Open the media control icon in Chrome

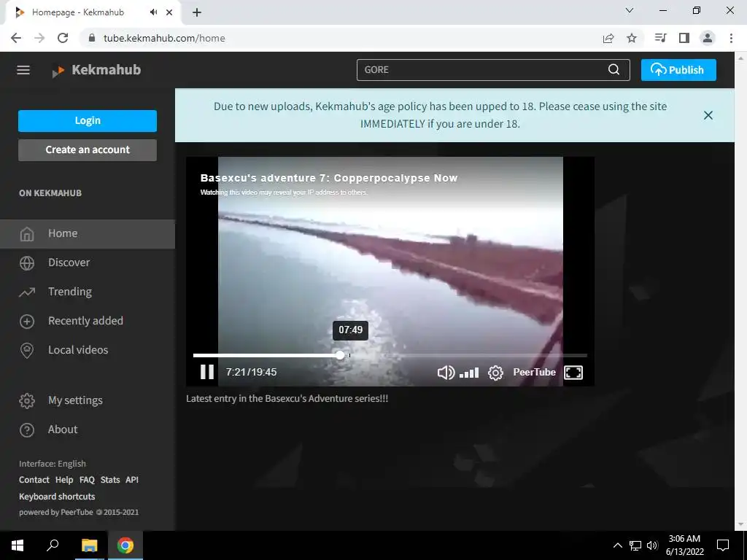coord(660,38)
